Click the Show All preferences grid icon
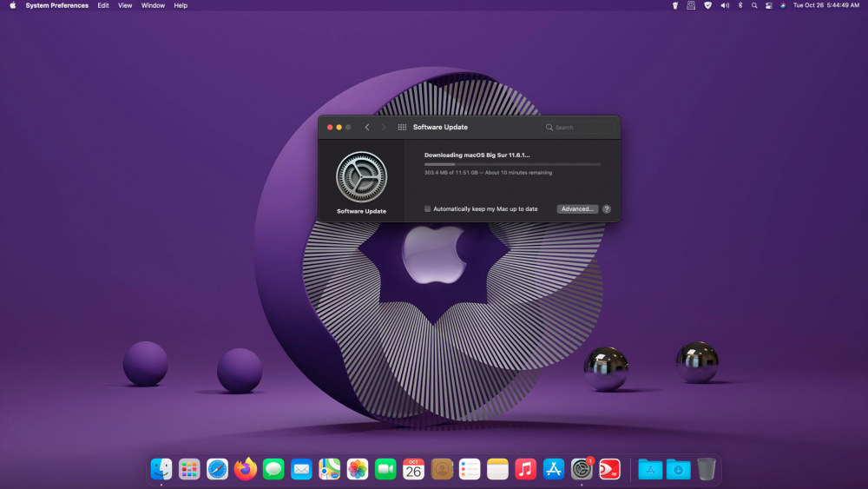868x489 pixels. [402, 128]
